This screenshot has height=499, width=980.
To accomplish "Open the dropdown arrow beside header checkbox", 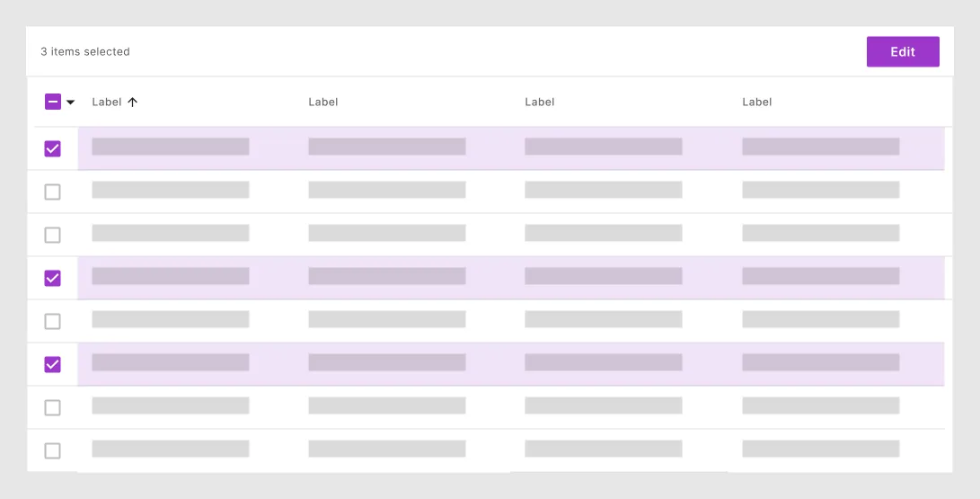I will (x=71, y=102).
